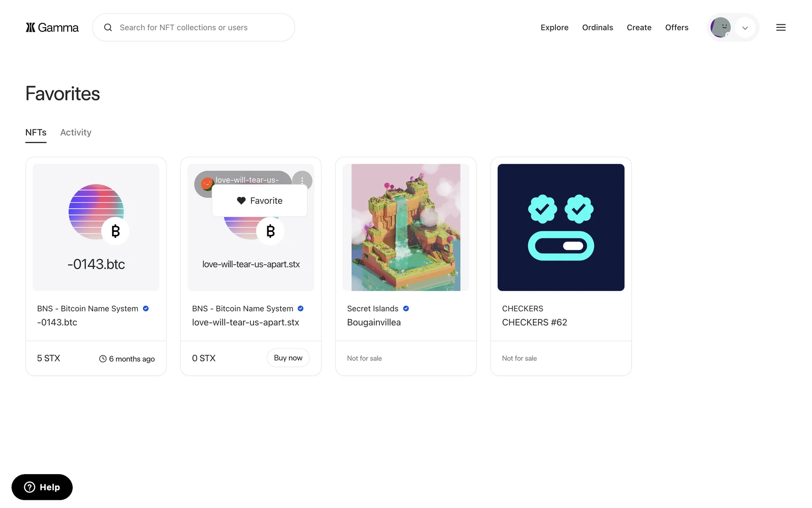Open the CHECKERS #62 thumbnail image
812x508 pixels.
point(561,227)
